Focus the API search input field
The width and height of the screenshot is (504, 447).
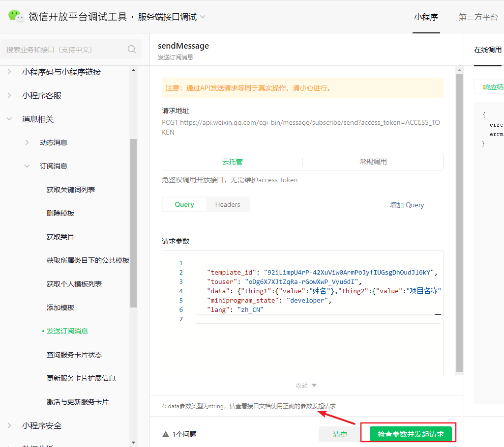(71, 50)
